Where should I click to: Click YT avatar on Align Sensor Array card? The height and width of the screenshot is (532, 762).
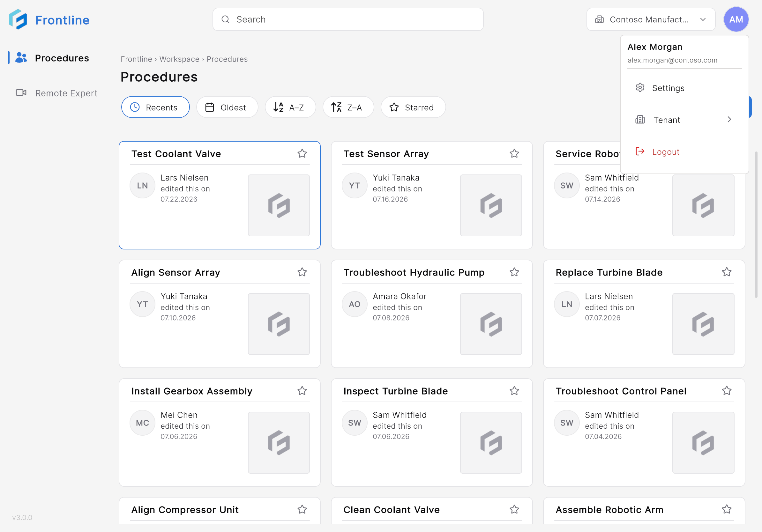pos(142,304)
